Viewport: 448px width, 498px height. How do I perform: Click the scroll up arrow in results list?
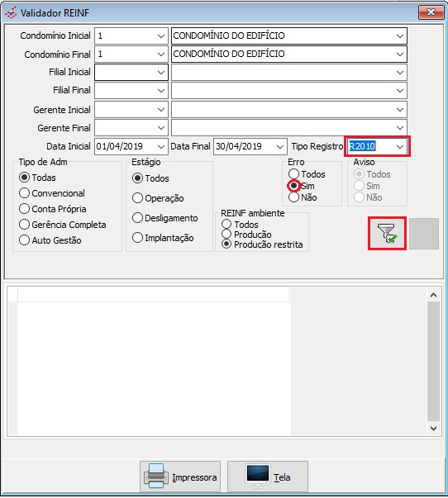pyautogui.click(x=433, y=295)
